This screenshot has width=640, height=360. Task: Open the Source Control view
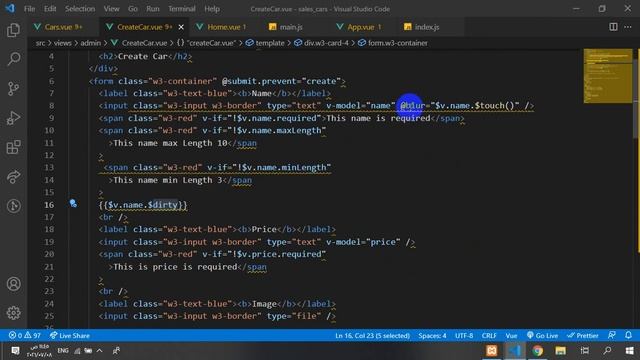tap(13, 89)
